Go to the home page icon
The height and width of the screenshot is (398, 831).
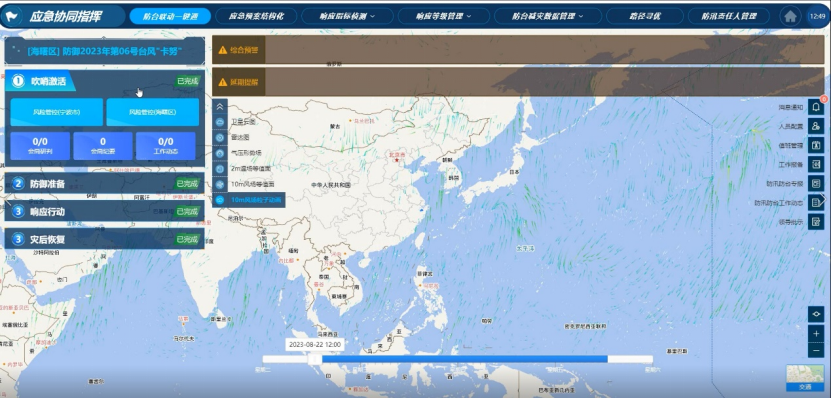(x=790, y=16)
